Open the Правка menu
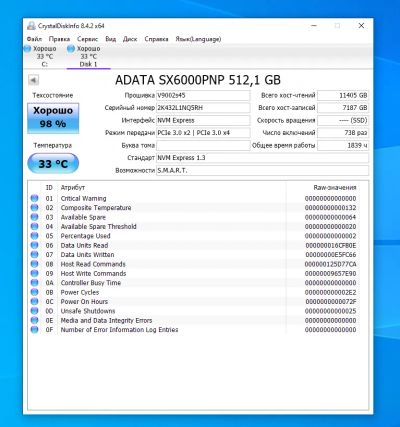 (x=59, y=39)
